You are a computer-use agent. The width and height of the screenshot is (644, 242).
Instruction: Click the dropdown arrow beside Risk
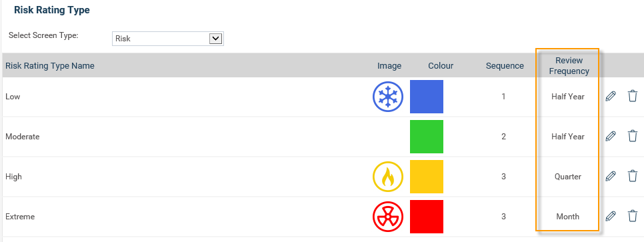tap(215, 39)
